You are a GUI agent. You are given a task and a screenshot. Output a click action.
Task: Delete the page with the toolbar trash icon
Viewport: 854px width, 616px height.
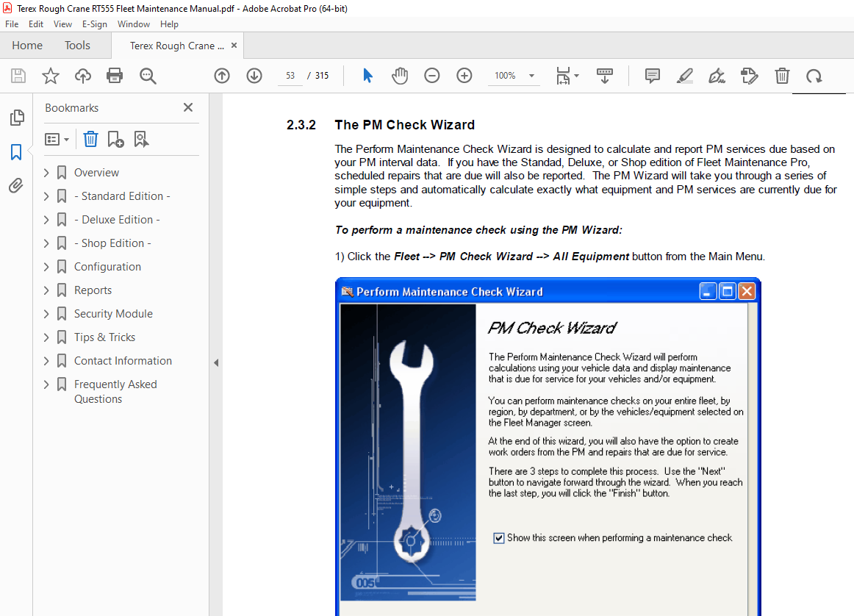coord(782,76)
